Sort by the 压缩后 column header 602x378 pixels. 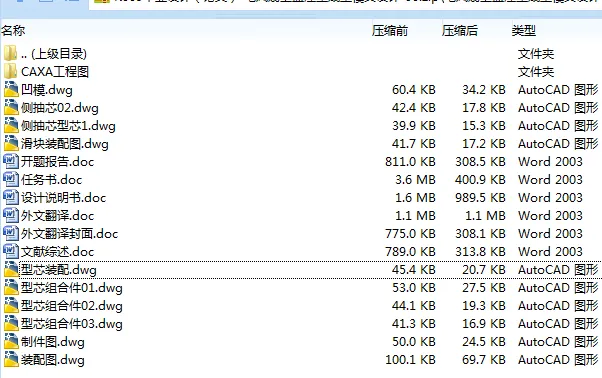[x=460, y=30]
